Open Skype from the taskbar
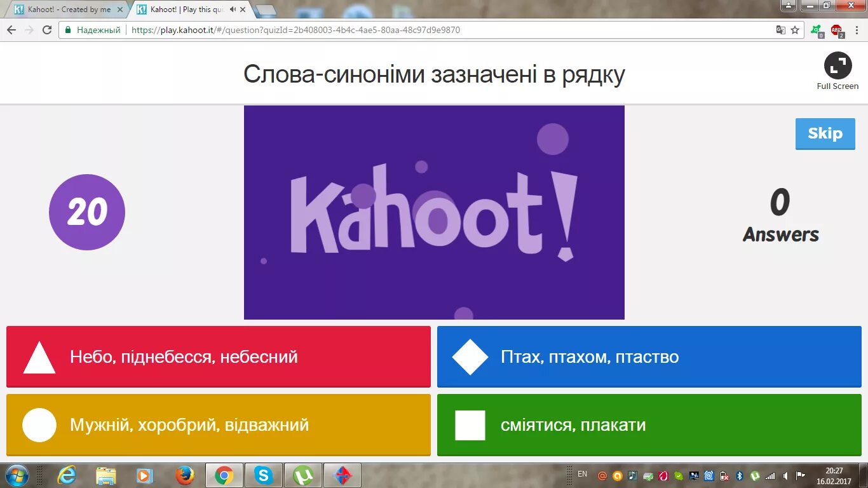The height and width of the screenshot is (488, 868). (263, 475)
